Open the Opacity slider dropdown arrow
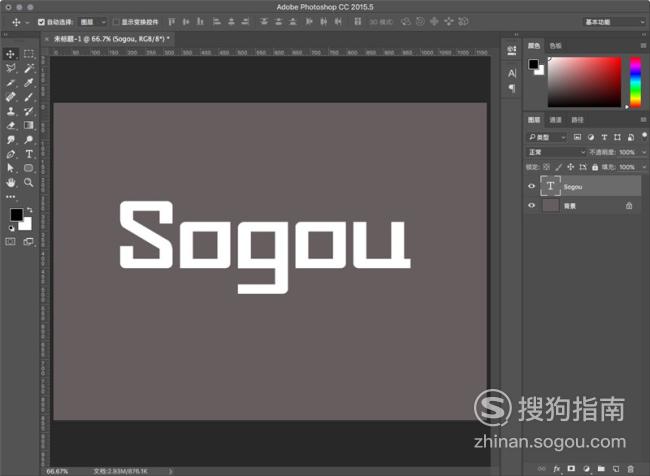 (644, 152)
